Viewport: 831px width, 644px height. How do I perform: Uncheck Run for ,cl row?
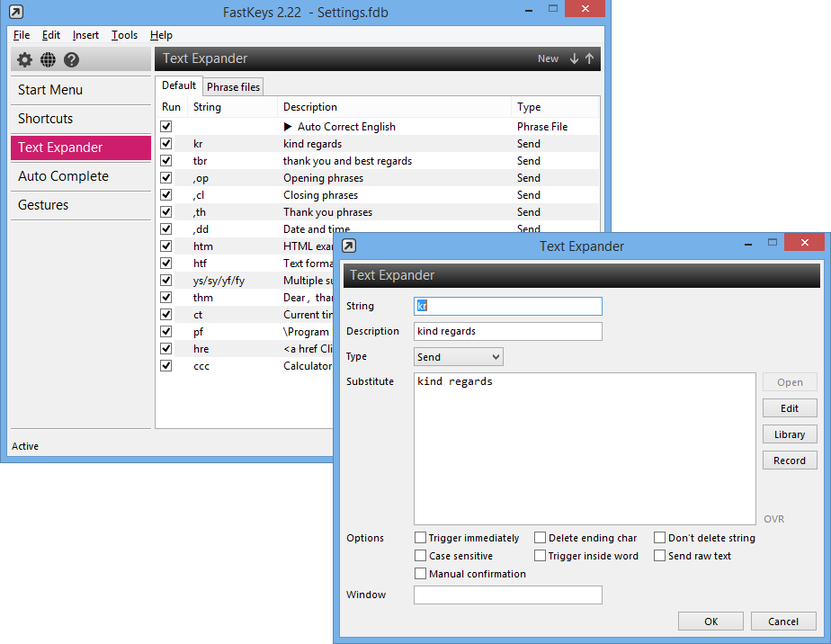coord(166,194)
